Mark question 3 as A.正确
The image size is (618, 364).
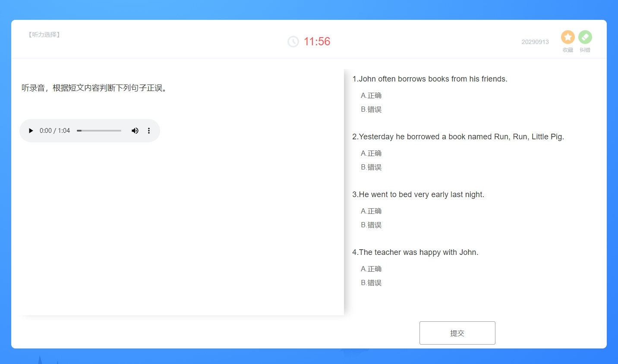(x=371, y=211)
